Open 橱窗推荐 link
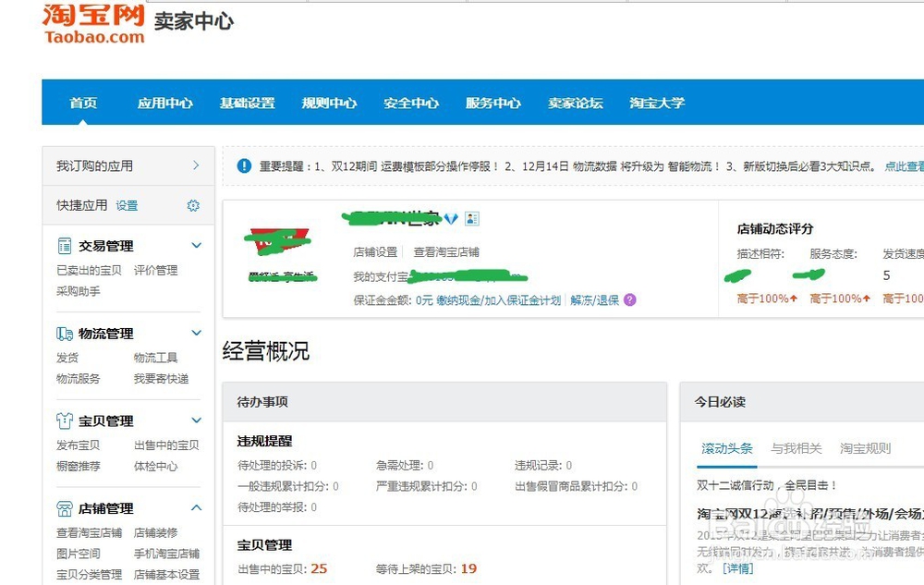The height and width of the screenshot is (585, 924). pos(79,466)
